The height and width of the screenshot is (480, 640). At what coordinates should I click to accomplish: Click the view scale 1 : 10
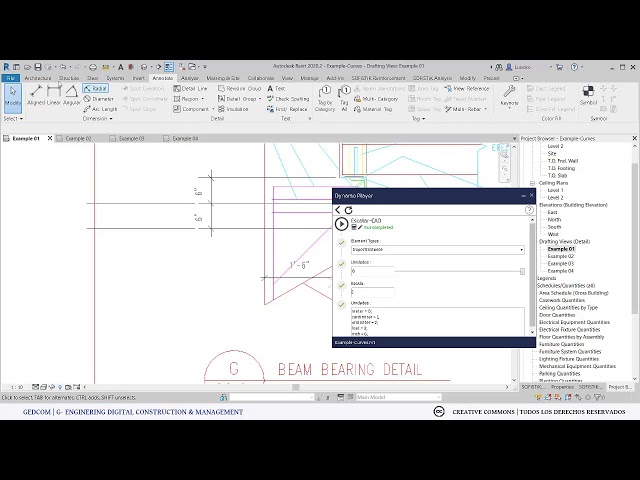click(17, 387)
